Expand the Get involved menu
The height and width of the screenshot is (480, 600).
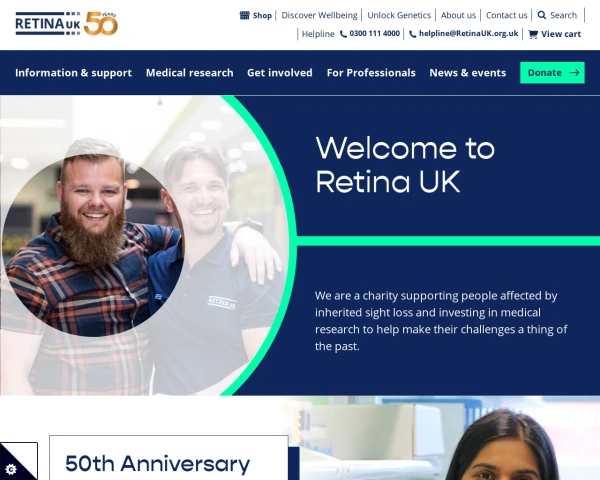280,73
